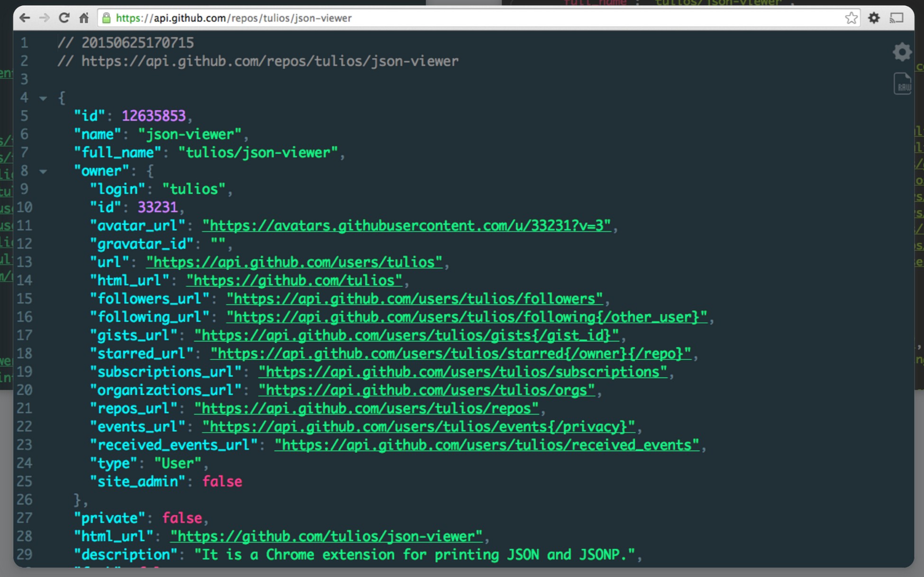Follow the following_url link
Screen dimensions: 924x577
(x=467, y=317)
